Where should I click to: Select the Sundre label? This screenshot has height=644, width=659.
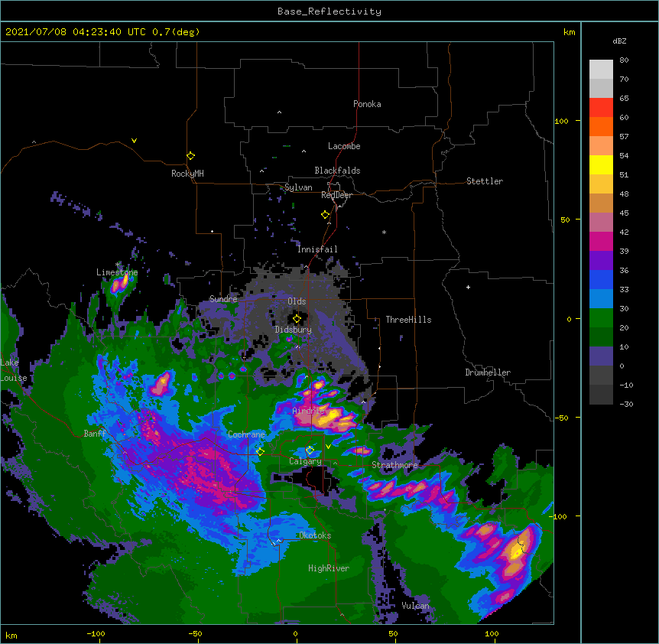tap(223, 299)
